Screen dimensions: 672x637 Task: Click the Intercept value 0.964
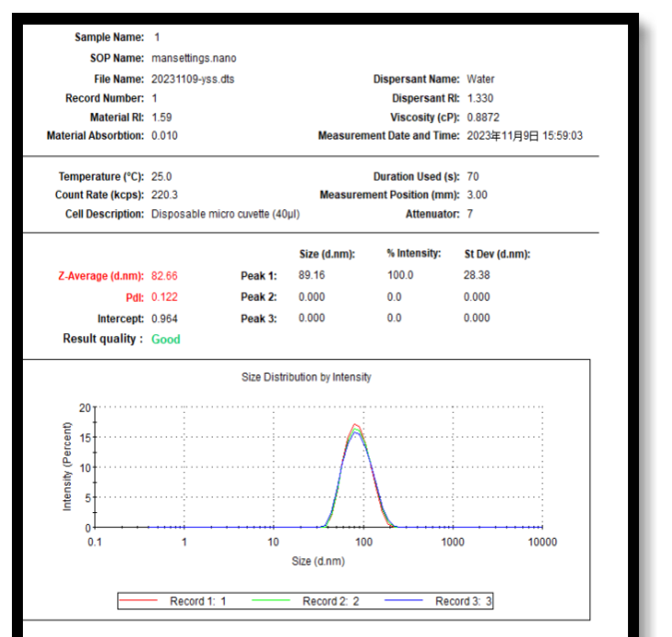point(164,318)
